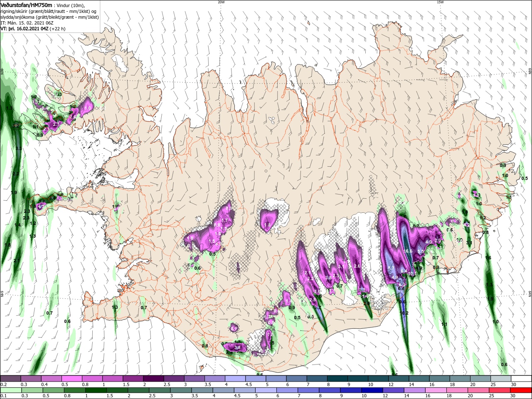
Task: Select the light pink 16–18 rain scale swatch
Action: [436, 390]
